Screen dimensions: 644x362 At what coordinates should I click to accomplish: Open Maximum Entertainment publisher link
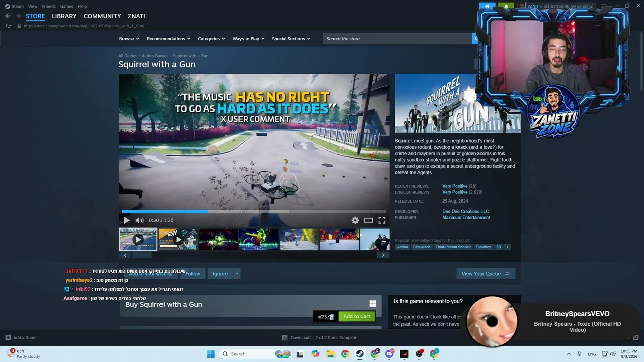466,218
